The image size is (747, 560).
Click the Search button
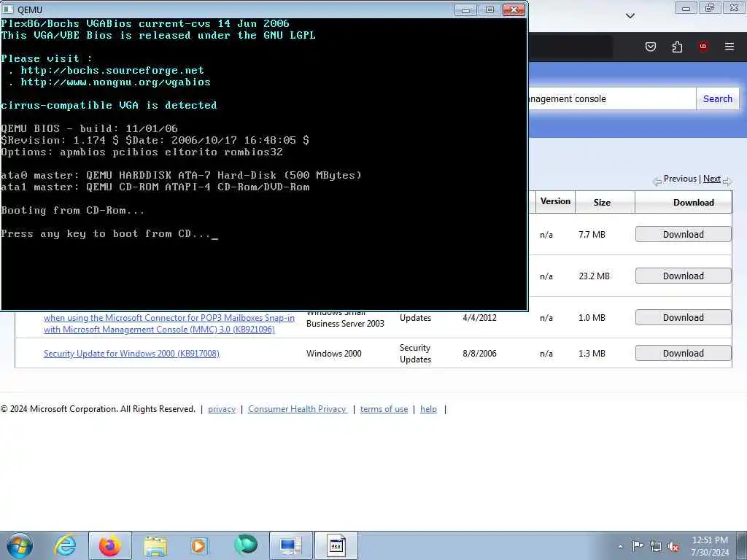click(x=718, y=98)
